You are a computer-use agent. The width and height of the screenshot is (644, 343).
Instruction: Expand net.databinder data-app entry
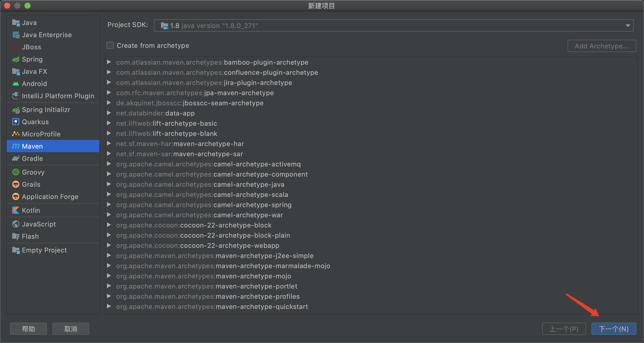pos(109,113)
